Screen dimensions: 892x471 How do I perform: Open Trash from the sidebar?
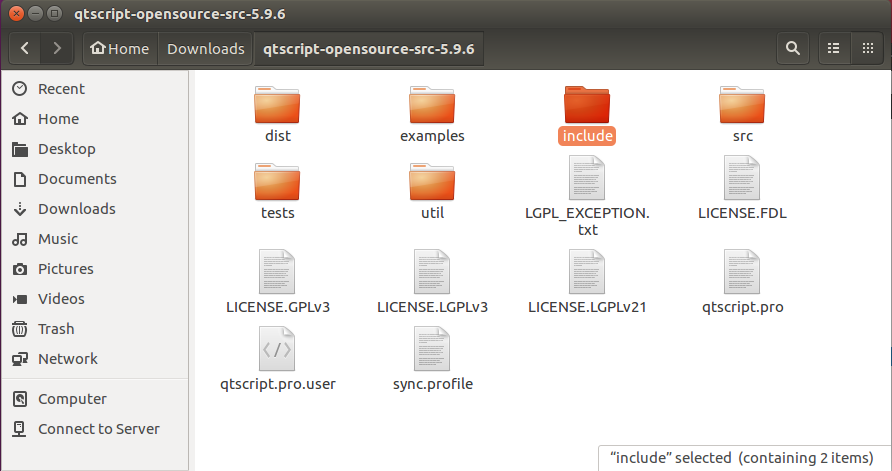coord(56,329)
